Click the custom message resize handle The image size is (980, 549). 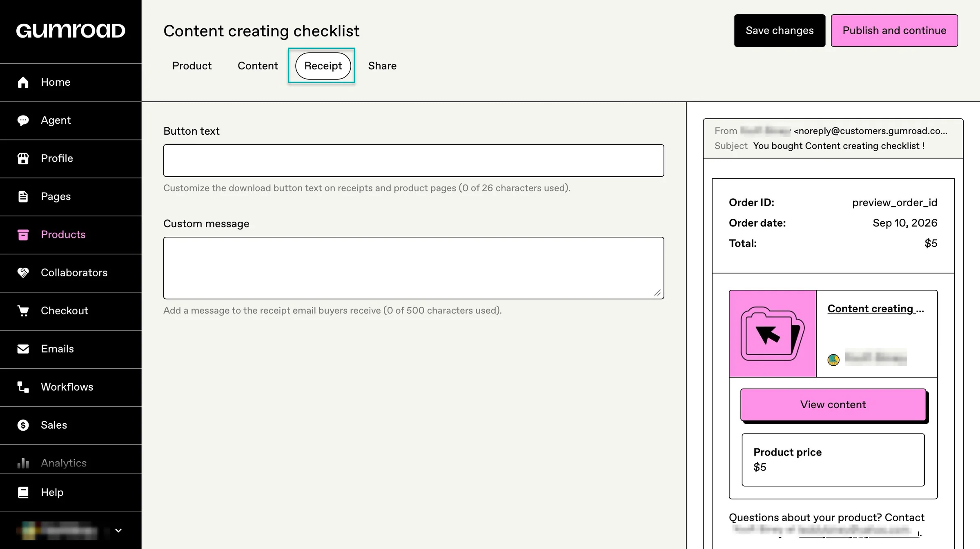click(657, 293)
